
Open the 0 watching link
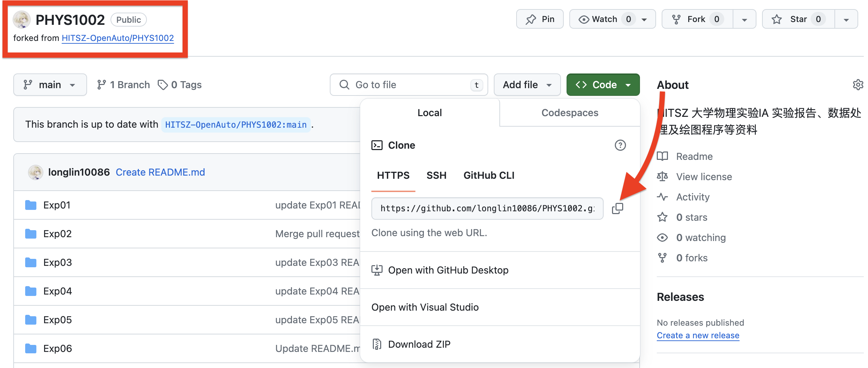[x=701, y=238]
